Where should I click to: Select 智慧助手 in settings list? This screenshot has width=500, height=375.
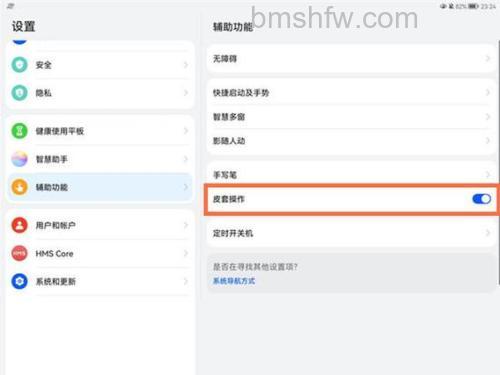coord(99,159)
